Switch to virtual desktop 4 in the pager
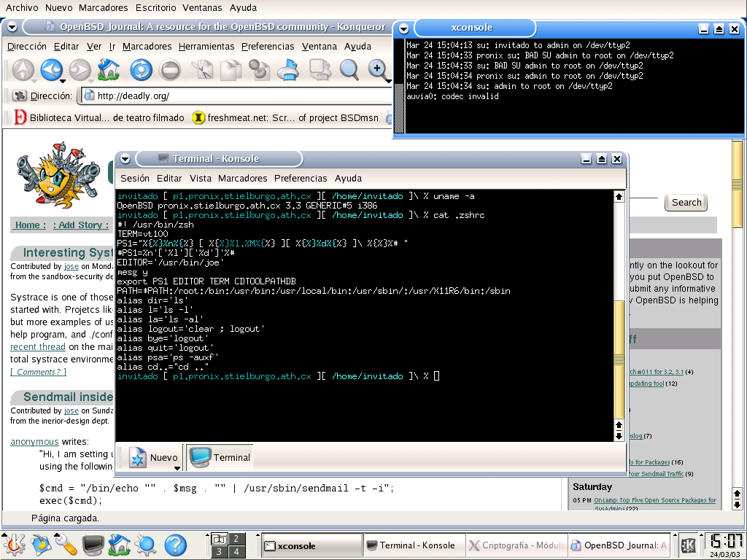 (236, 551)
